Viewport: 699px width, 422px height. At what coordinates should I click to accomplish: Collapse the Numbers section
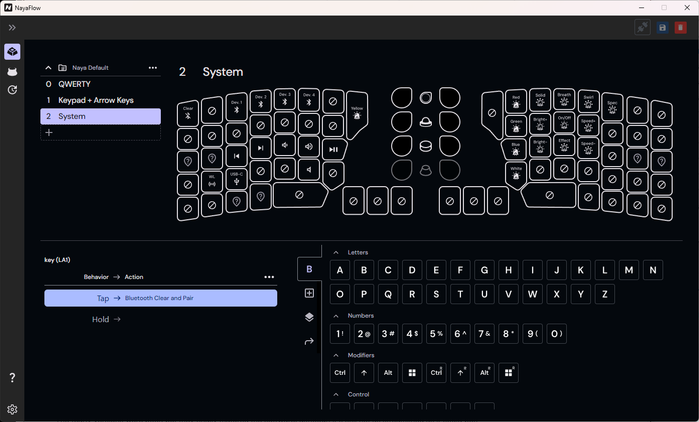pyautogui.click(x=336, y=315)
